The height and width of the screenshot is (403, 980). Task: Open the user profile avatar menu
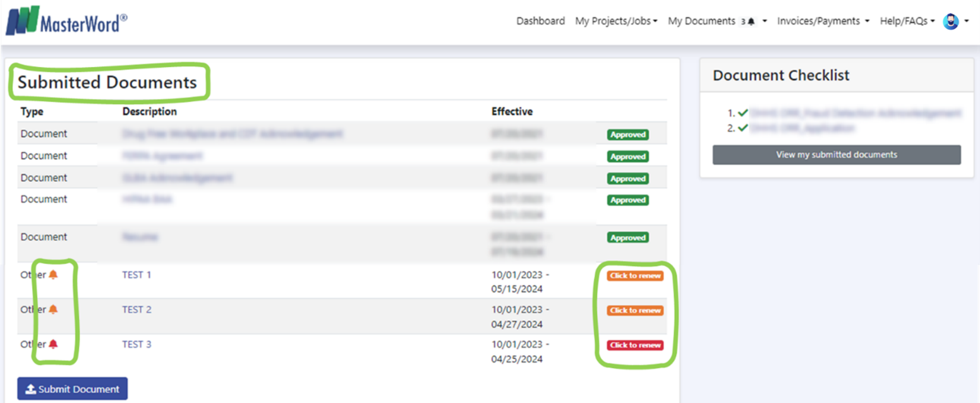pos(951,21)
